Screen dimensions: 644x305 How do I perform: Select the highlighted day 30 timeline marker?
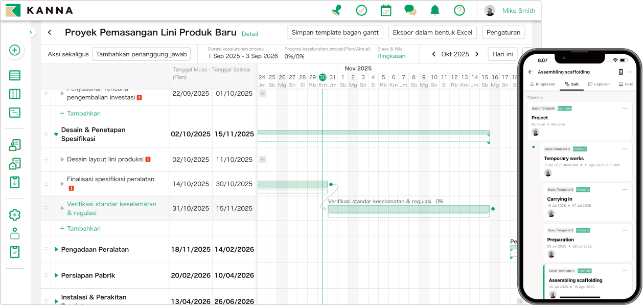tap(323, 77)
